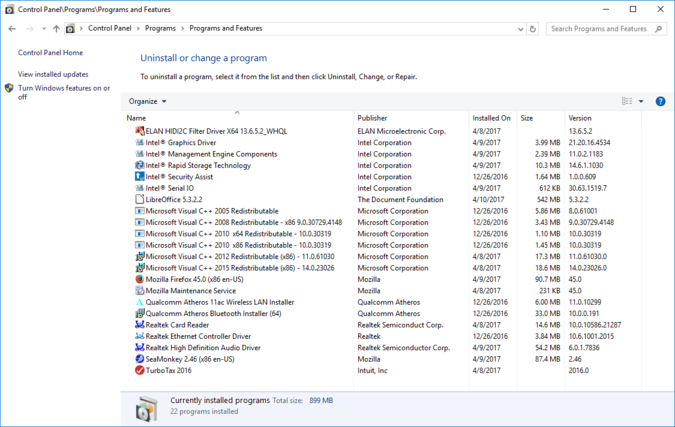This screenshot has height=427, width=675.
Task: Click the search magnifier icon
Action: [x=658, y=29]
